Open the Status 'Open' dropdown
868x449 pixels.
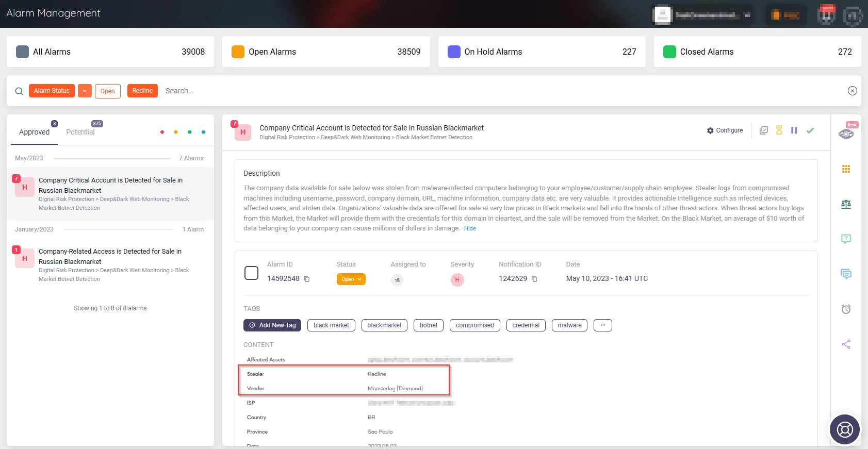[x=351, y=279]
